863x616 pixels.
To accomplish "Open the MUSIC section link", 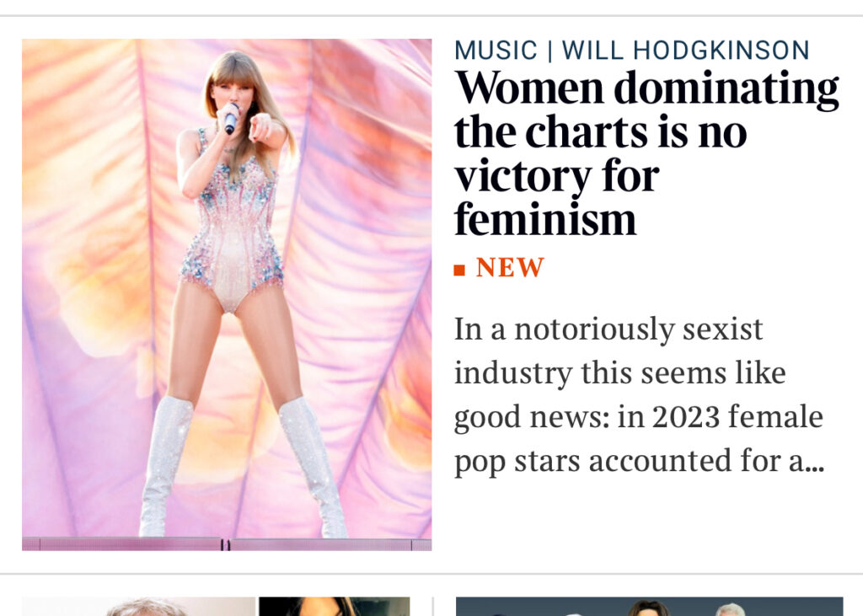I will tap(496, 51).
